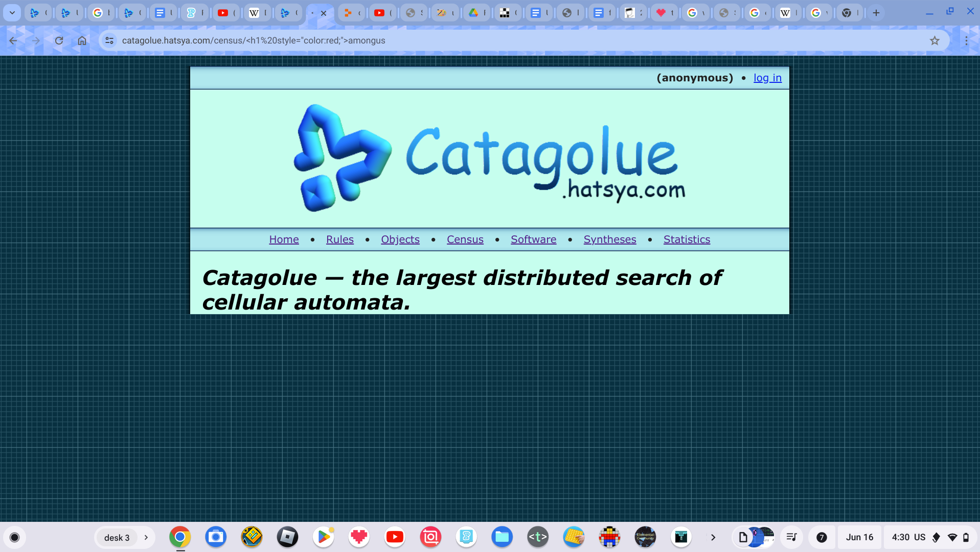980x552 pixels.
Task: Open the tab search dropdown arrow
Action: tap(12, 13)
